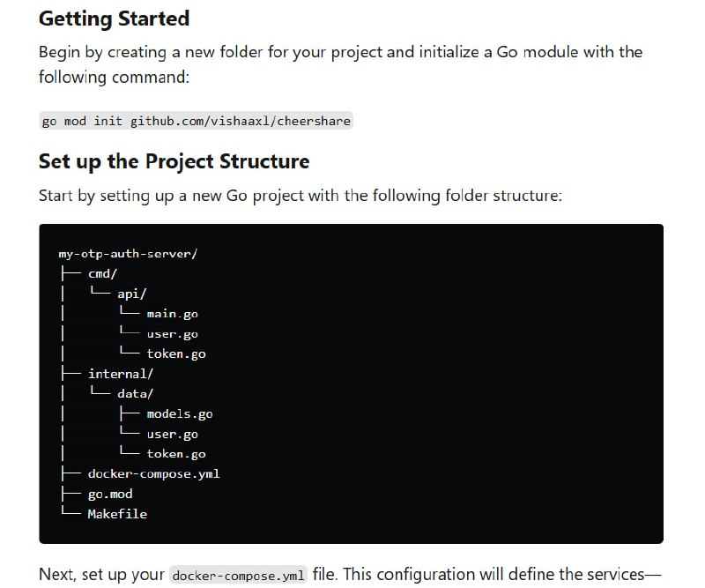Click go.mod in the folder tree
The height and width of the screenshot is (588, 705).
pyautogui.click(x=110, y=495)
